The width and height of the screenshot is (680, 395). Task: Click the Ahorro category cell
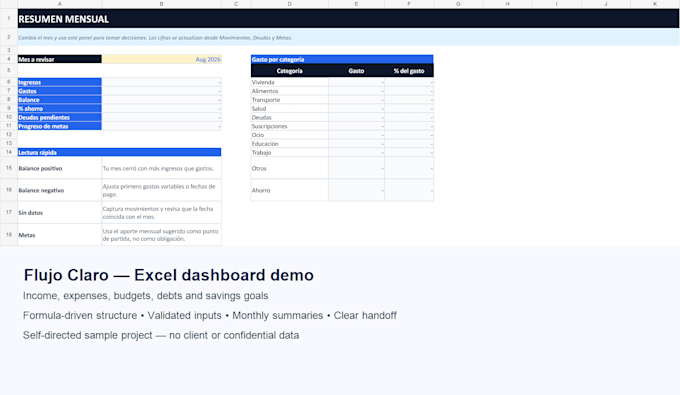coord(290,190)
